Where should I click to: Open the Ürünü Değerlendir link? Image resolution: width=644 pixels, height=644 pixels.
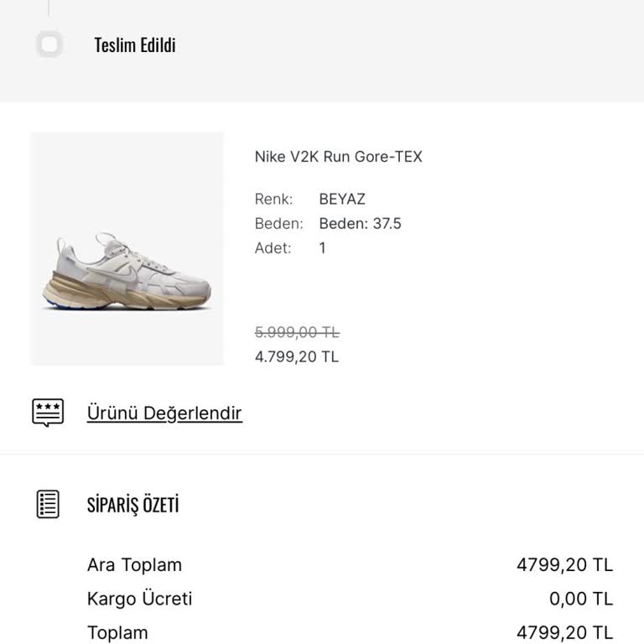pyautogui.click(x=164, y=413)
